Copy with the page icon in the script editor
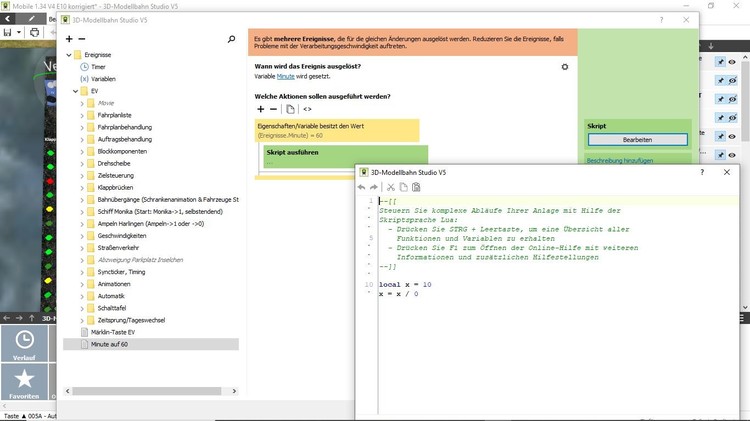 pyautogui.click(x=404, y=187)
